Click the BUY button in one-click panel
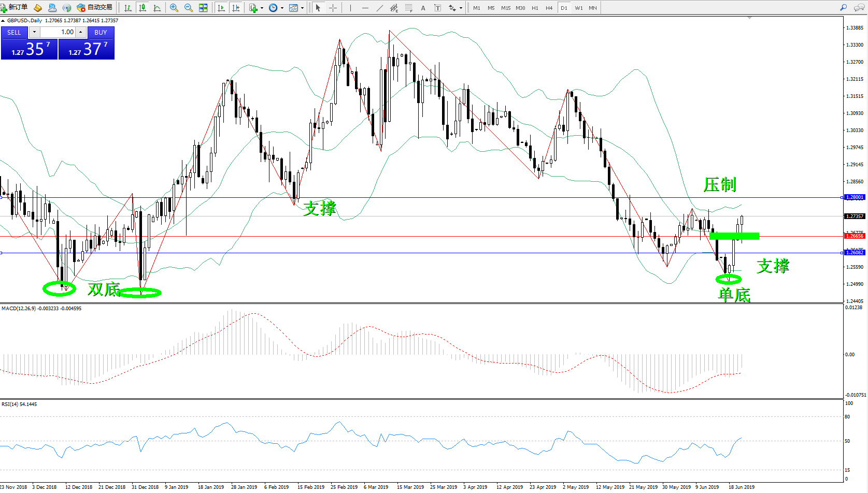868x493 pixels. point(101,32)
